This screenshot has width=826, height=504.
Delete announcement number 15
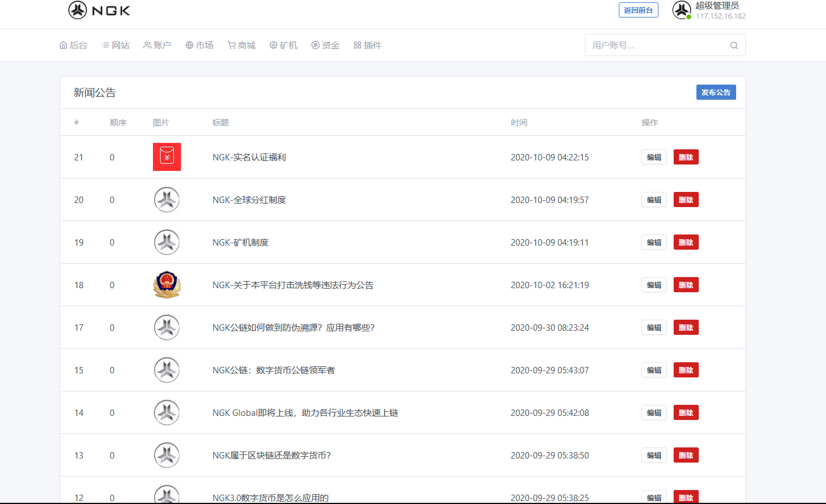coord(686,370)
